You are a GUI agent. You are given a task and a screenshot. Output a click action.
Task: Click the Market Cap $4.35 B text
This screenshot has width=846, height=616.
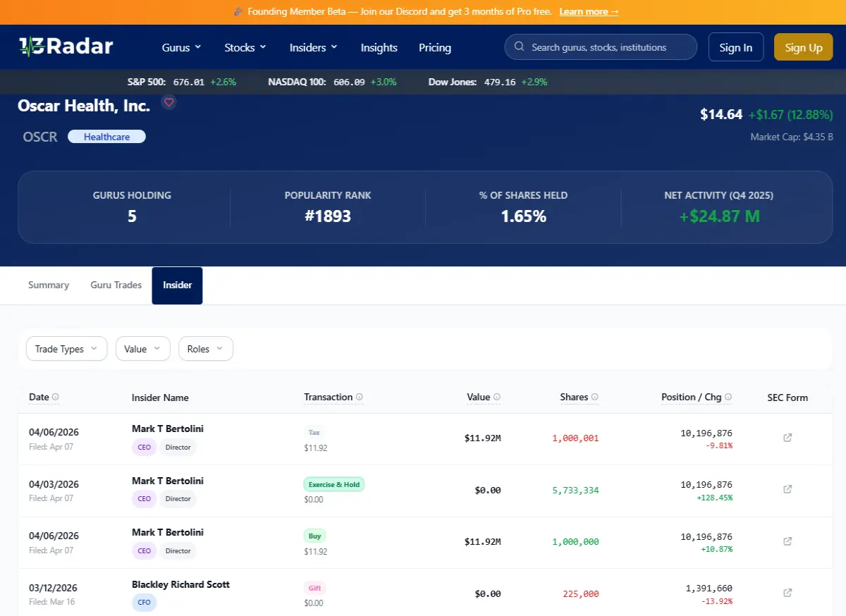[792, 137]
